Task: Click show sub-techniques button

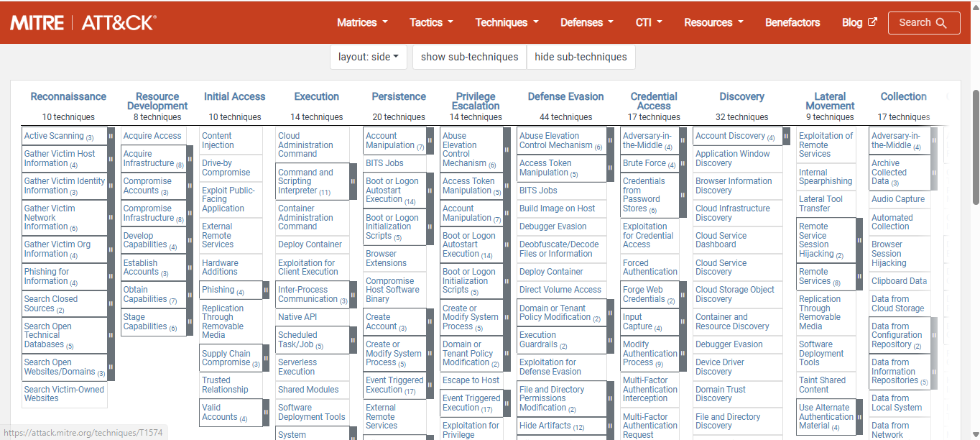Action: click(x=469, y=57)
